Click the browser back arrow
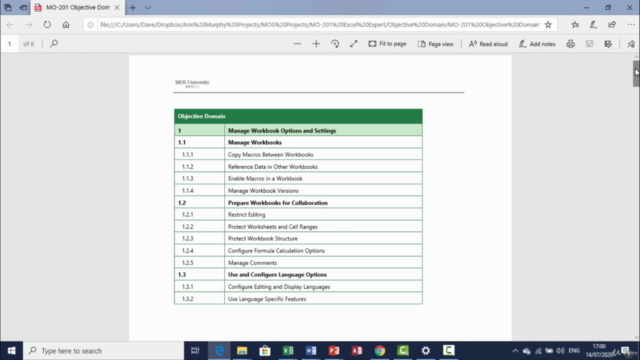The height and width of the screenshot is (360, 640). tap(10, 24)
